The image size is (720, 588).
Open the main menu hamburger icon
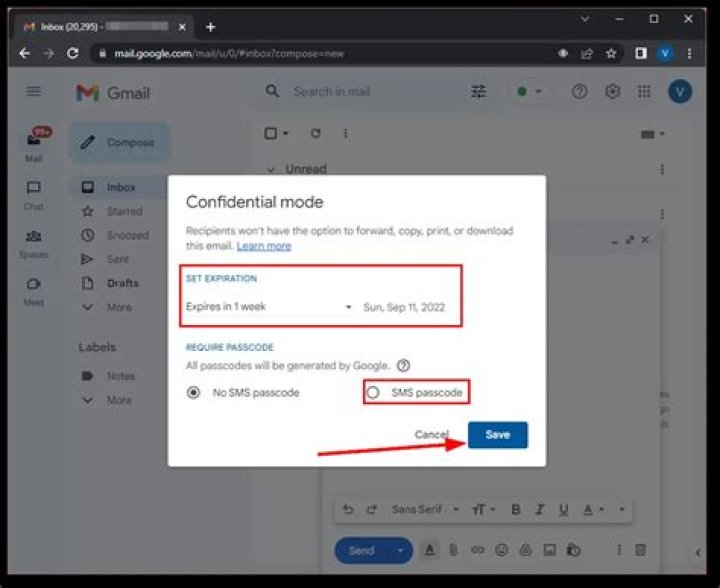(x=34, y=91)
